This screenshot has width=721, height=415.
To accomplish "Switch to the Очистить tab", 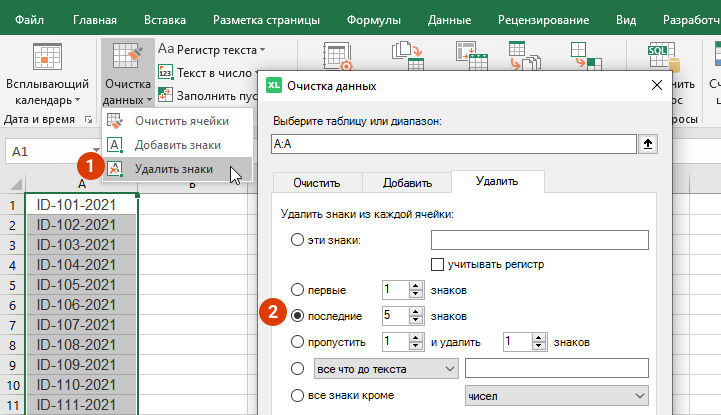I will (x=316, y=183).
